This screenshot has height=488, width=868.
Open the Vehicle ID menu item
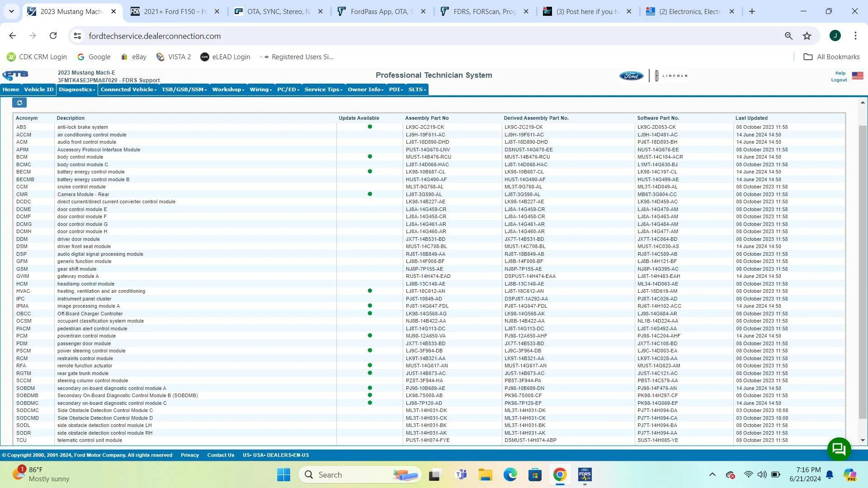(39, 89)
